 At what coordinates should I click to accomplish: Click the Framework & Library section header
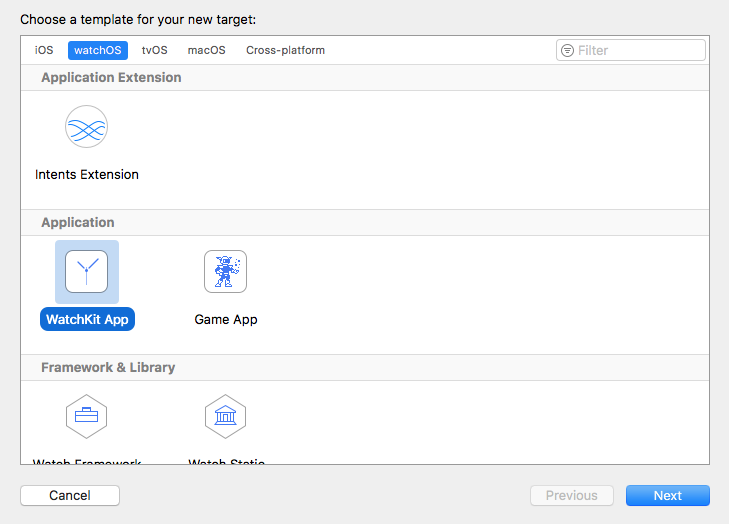tap(108, 367)
